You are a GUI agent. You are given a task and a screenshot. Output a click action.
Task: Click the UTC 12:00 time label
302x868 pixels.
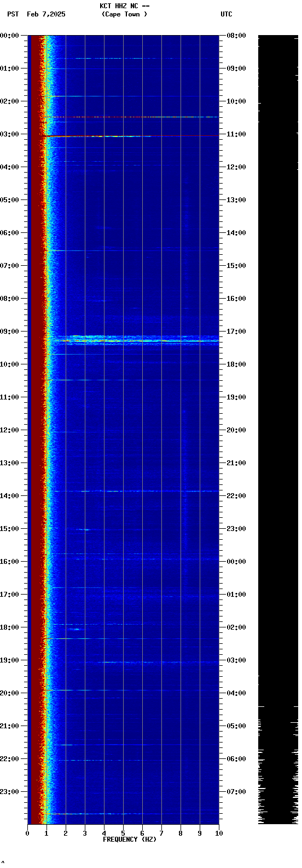coord(236,167)
